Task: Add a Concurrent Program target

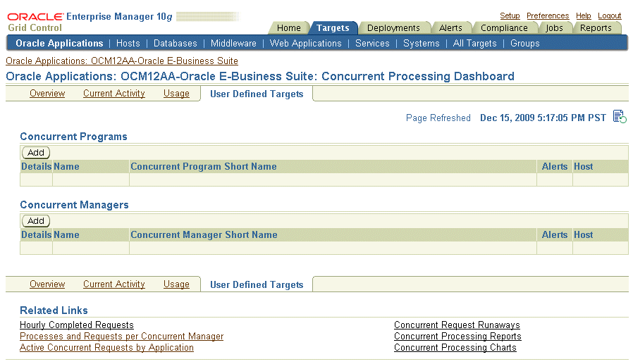Action: click(36, 153)
